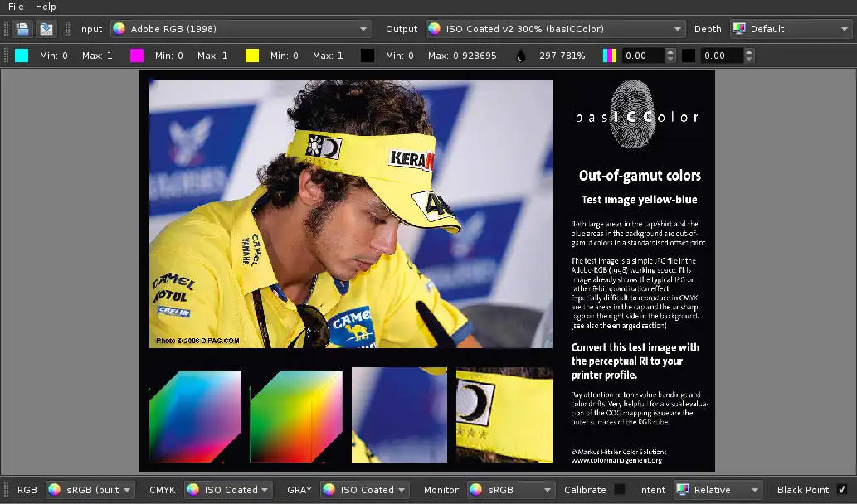Open the Help menu
This screenshot has width=857, height=504.
pos(46,7)
